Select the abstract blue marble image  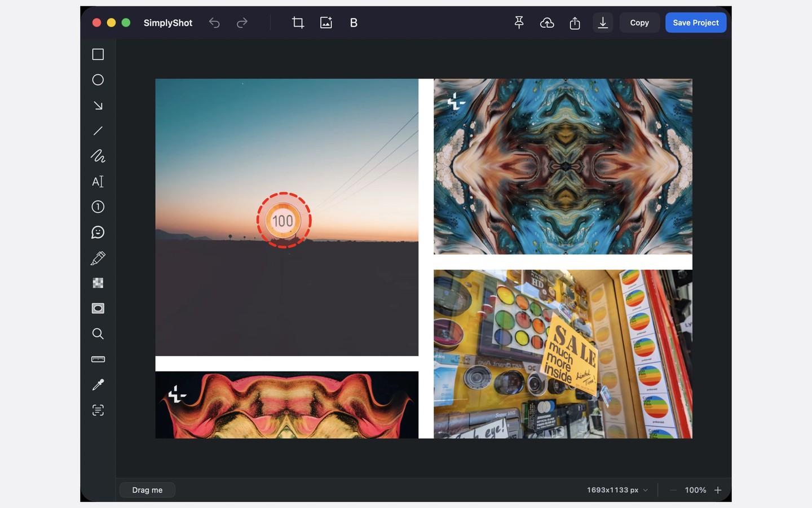coord(563,167)
